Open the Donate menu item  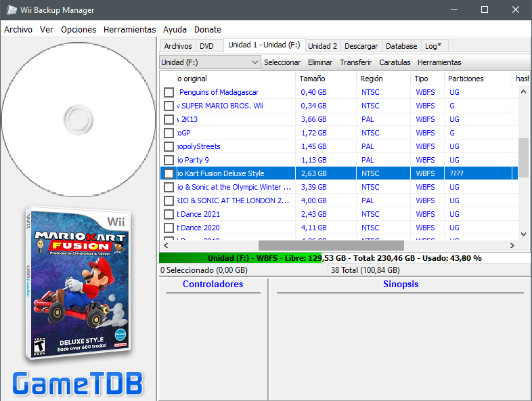(208, 30)
